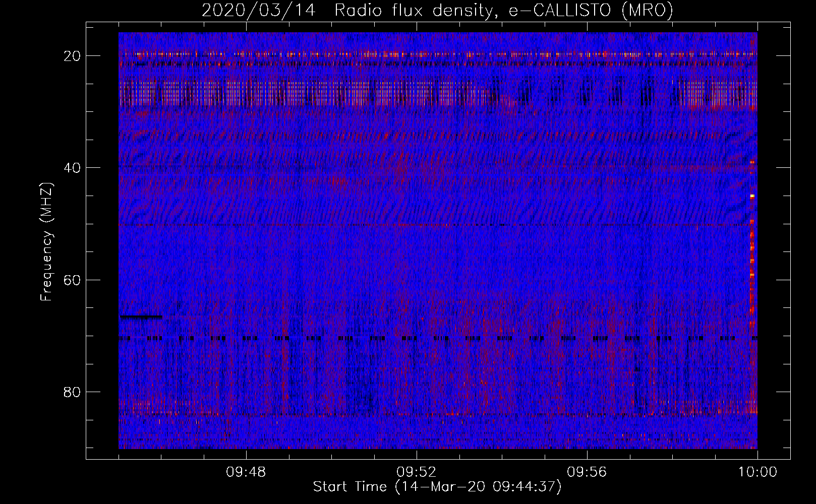This screenshot has width=816, height=504.
Task: Click the plot title "Radio flux density, e-CALLISTO (MRO)"
Action: coord(503,10)
